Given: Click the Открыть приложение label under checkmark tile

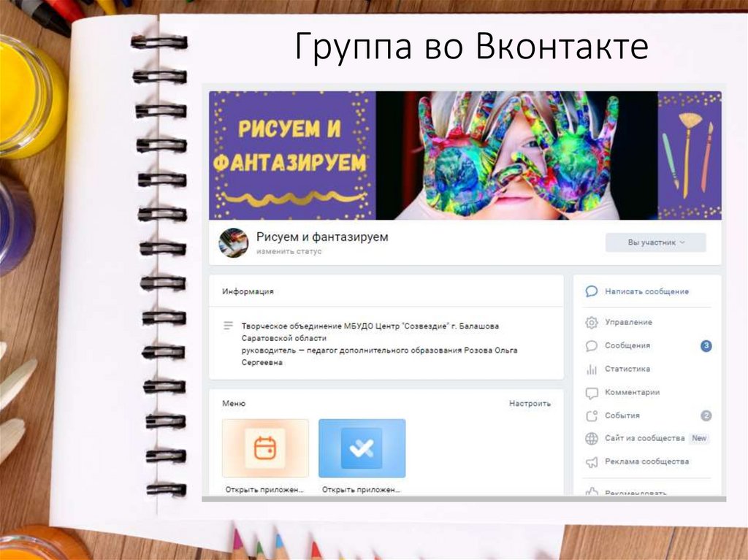Looking at the screenshot, I should pos(361,489).
